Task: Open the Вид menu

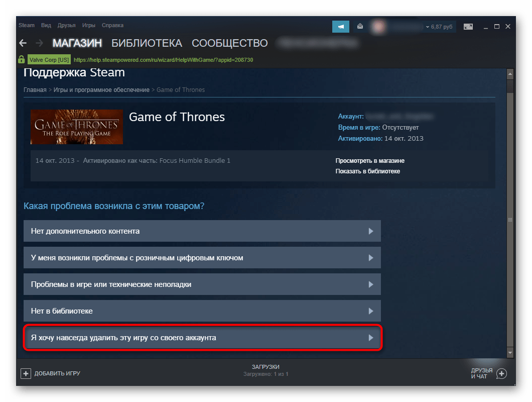Action: tap(46, 25)
